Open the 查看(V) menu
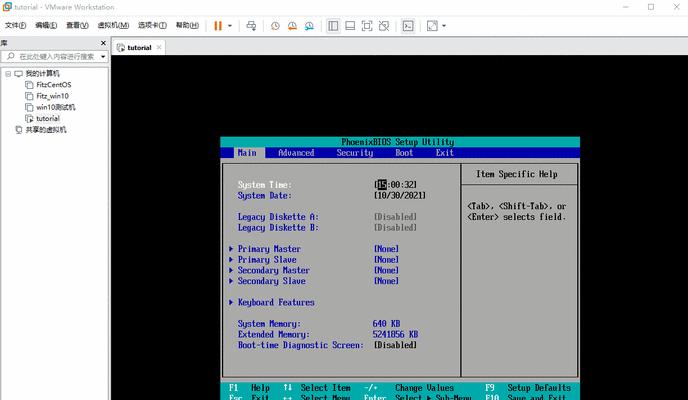688x400 pixels. point(77,25)
